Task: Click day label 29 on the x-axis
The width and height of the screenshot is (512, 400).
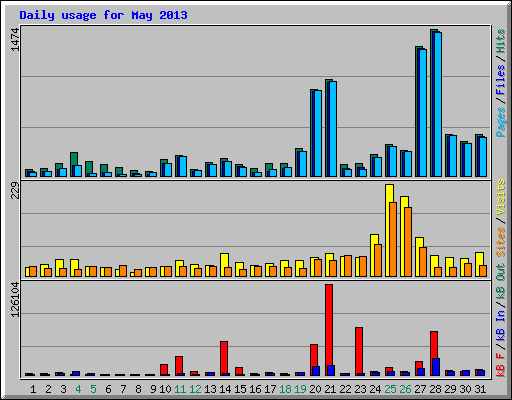Action: point(450,389)
